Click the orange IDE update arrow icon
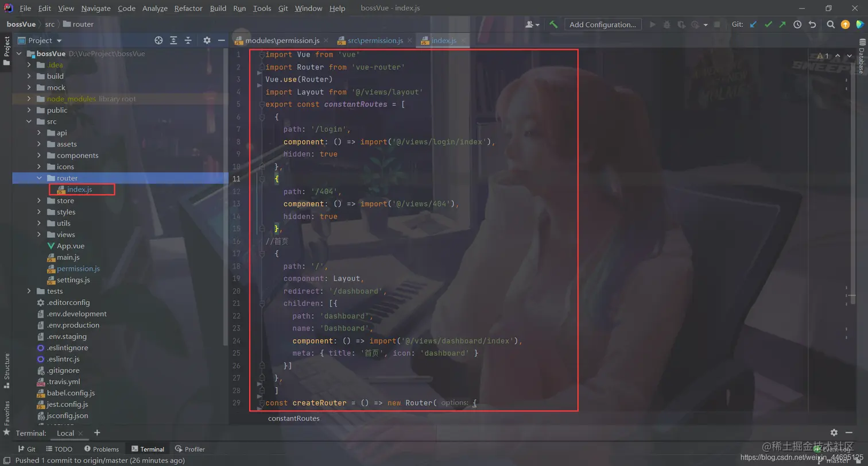Screen dimensions: 868x466 click(x=845, y=25)
